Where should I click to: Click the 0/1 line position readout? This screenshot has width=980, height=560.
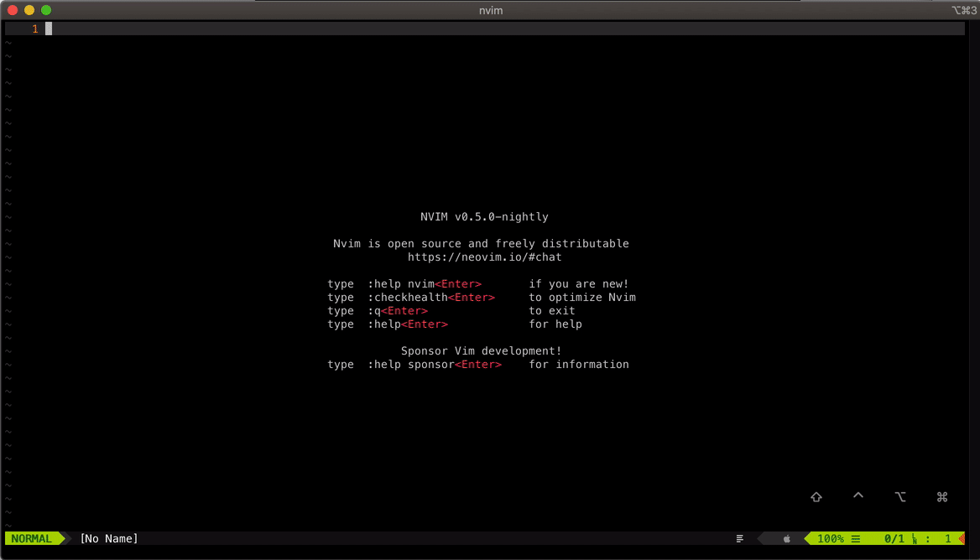[x=894, y=539]
